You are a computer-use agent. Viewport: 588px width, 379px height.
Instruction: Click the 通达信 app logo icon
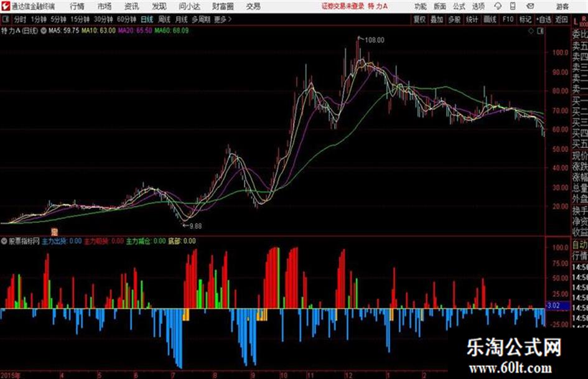[x=5, y=6]
